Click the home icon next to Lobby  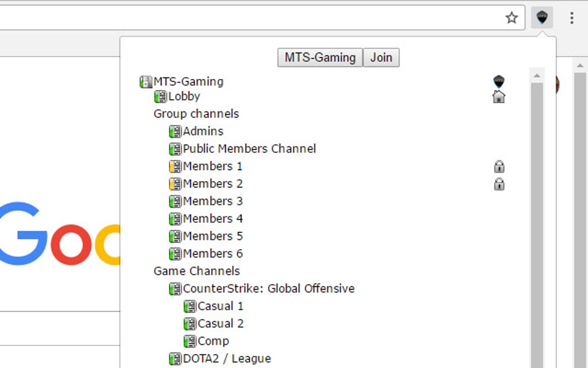point(498,97)
